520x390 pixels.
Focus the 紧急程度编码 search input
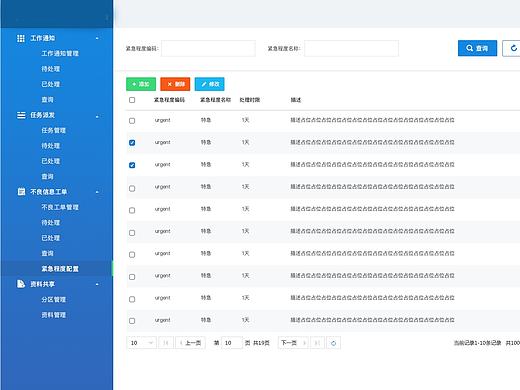208,48
